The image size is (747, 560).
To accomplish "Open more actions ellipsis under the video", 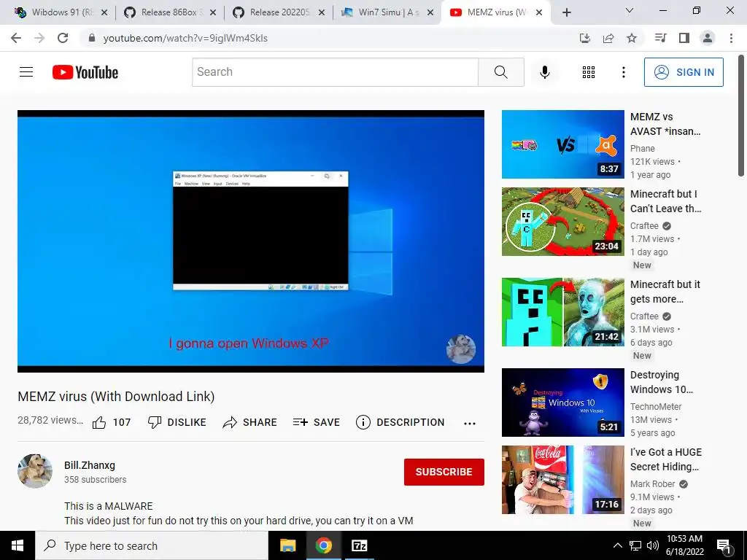I will click(470, 424).
